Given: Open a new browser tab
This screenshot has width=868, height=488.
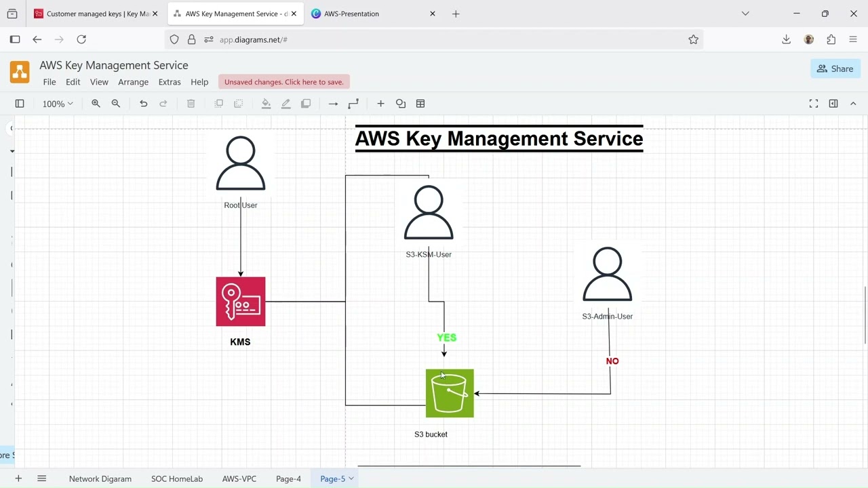Looking at the screenshot, I should pos(456,14).
